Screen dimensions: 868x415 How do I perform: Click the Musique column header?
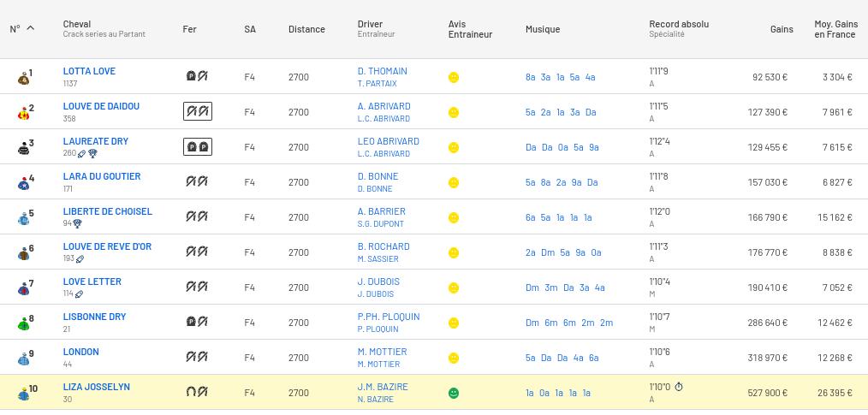coord(542,29)
